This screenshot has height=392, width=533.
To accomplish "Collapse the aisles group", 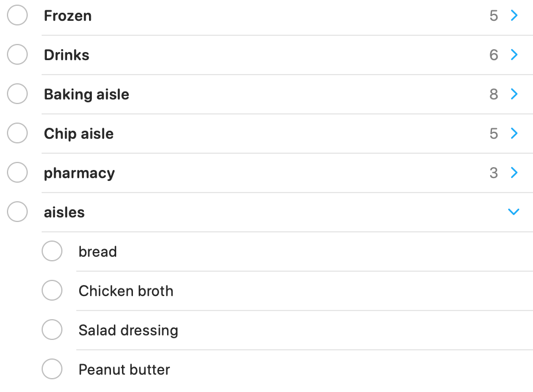I will tap(513, 212).
